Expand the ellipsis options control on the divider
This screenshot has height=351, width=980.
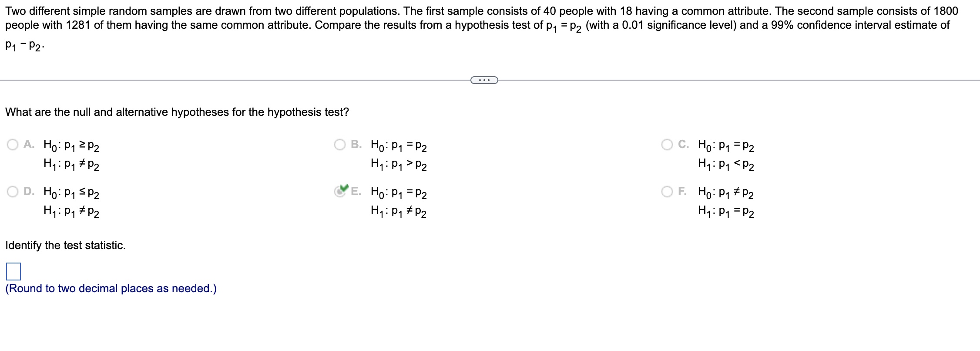[484, 80]
